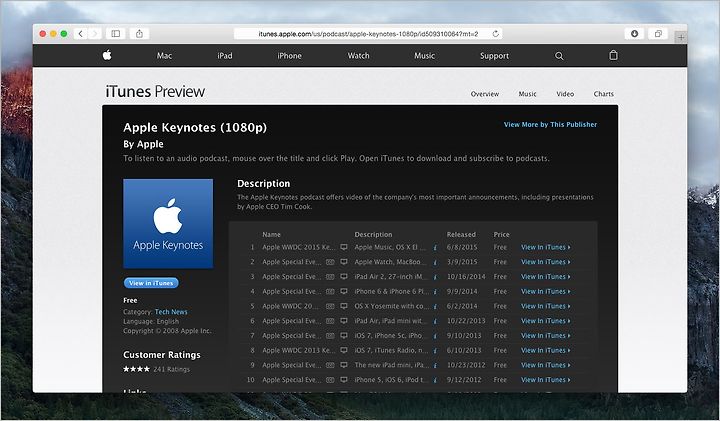
Task: View the 6/10/2013 episode in iTunes
Action: [x=546, y=350]
